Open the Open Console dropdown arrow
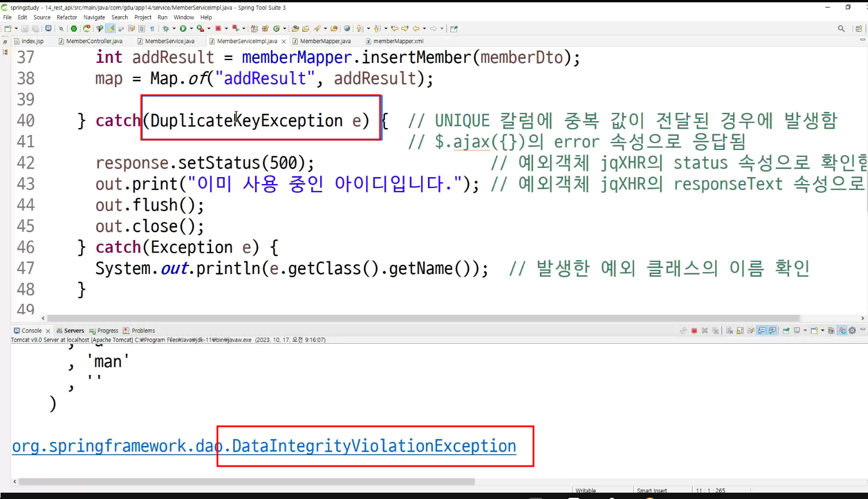This screenshot has height=499, width=868. click(822, 331)
